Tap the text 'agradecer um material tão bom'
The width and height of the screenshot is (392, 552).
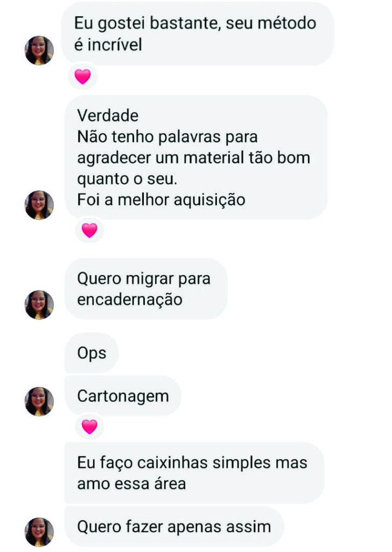click(194, 158)
